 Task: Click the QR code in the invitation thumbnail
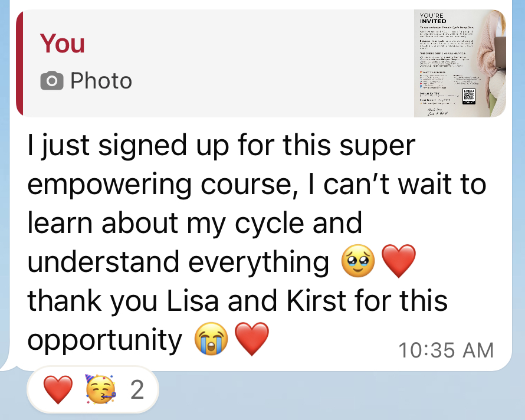pos(469,94)
